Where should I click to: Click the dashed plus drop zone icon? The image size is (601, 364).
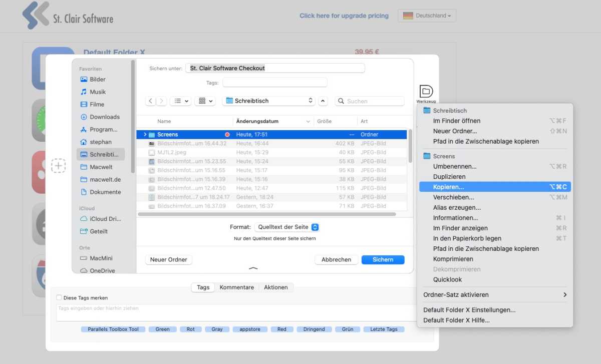(x=59, y=165)
